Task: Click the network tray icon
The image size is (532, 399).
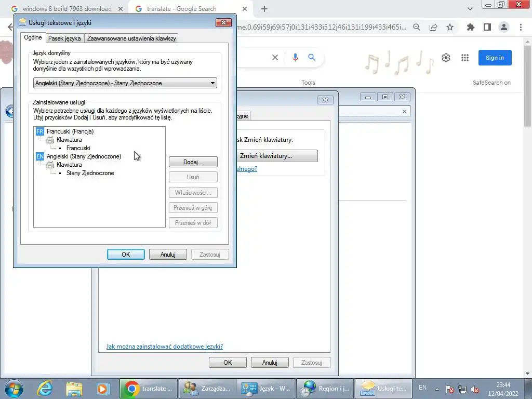Action: 462,389
